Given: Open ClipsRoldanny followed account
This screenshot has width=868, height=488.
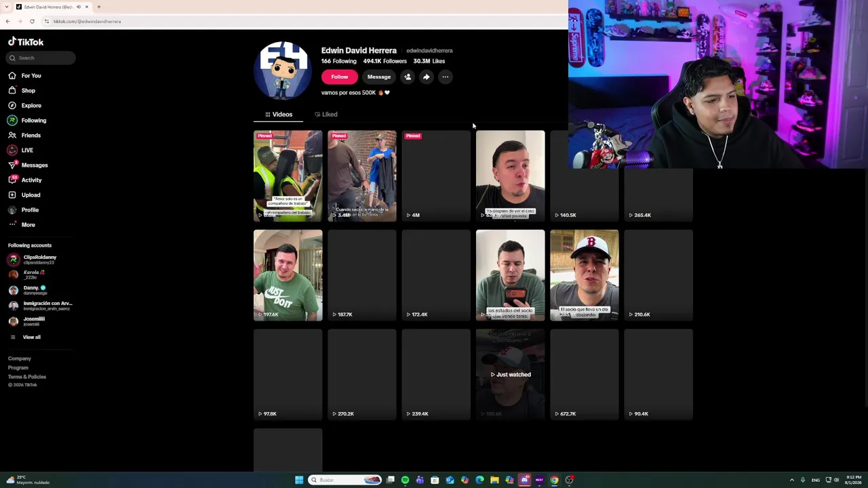Looking at the screenshot, I should pos(33,260).
